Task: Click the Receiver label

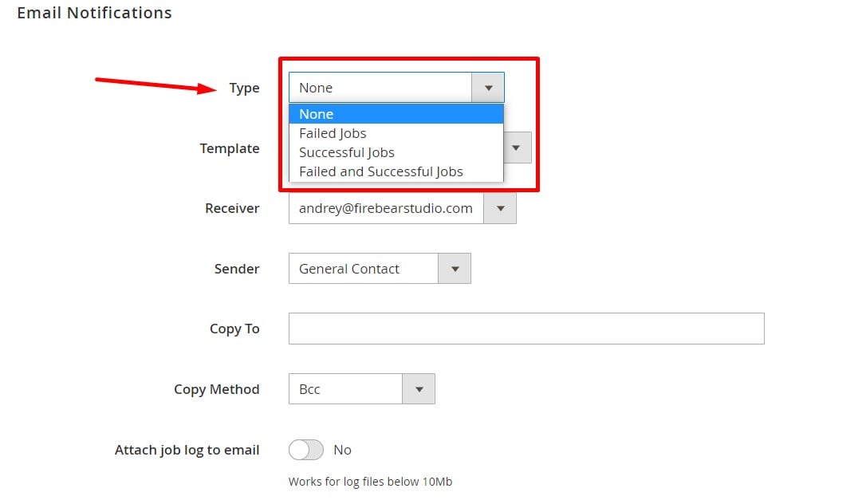Action: [x=232, y=208]
